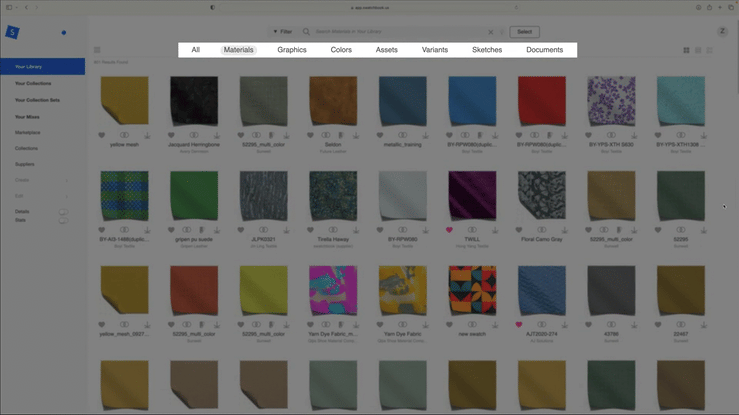The image size is (739, 415).
Task: Open the browser share icon
Action: coord(709,8)
